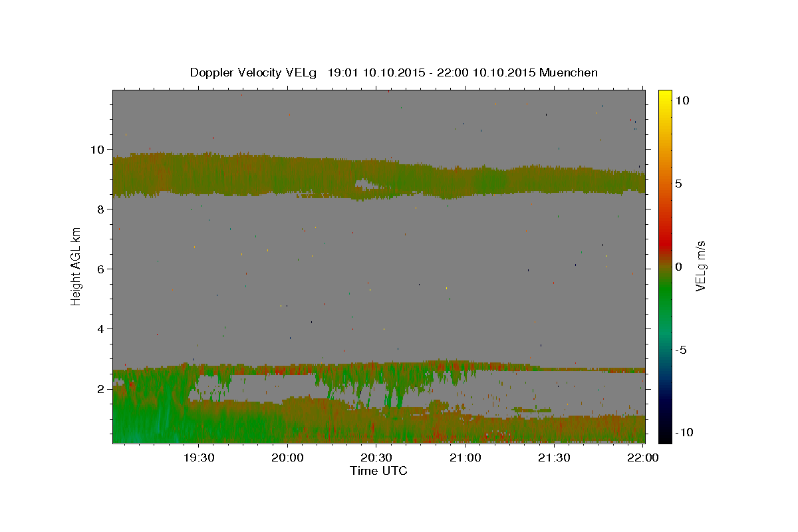This screenshot has height=532, width=798.
Task: Click the "Muenchen" location in the title
Action: click(x=569, y=72)
